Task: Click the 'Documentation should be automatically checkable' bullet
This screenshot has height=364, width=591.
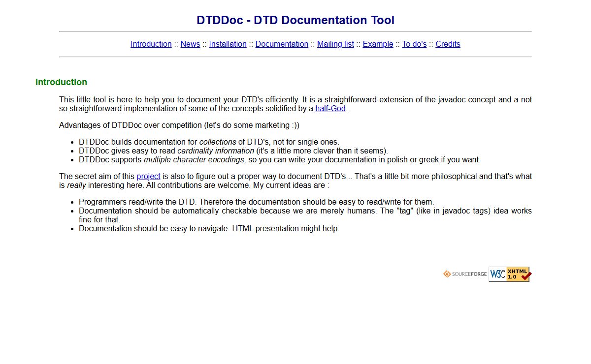Action: click(x=305, y=215)
